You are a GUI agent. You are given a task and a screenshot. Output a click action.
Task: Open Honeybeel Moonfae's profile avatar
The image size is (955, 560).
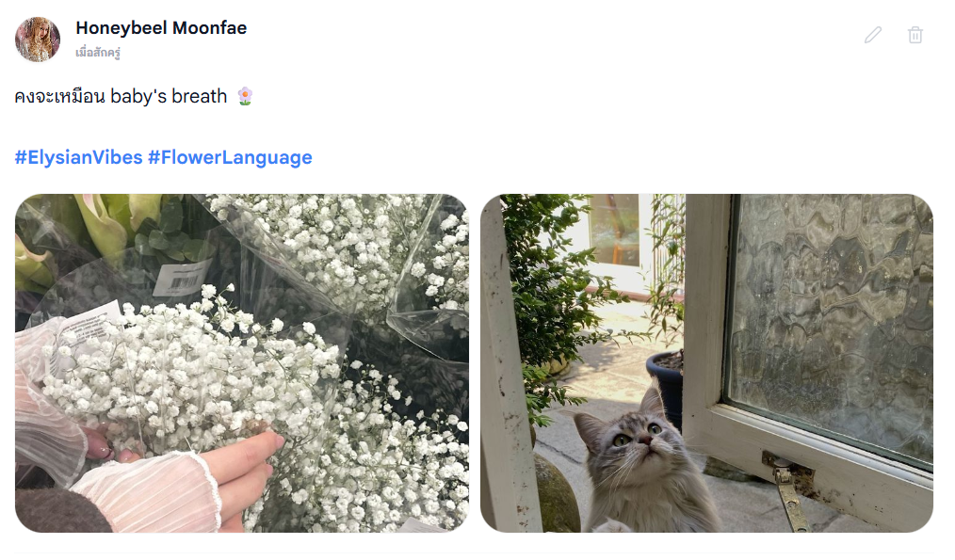38,40
